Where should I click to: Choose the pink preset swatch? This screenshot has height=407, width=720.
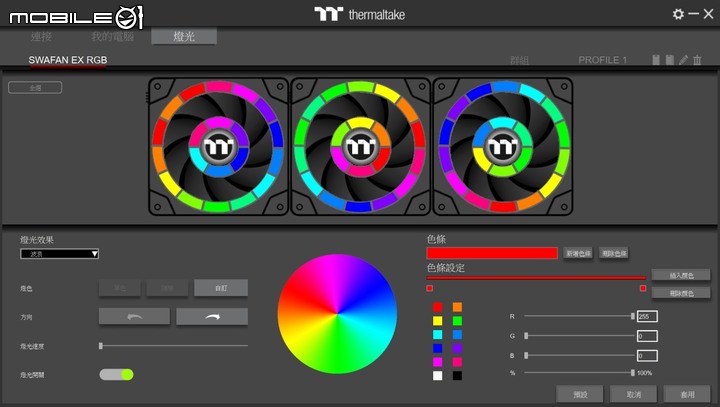(457, 362)
